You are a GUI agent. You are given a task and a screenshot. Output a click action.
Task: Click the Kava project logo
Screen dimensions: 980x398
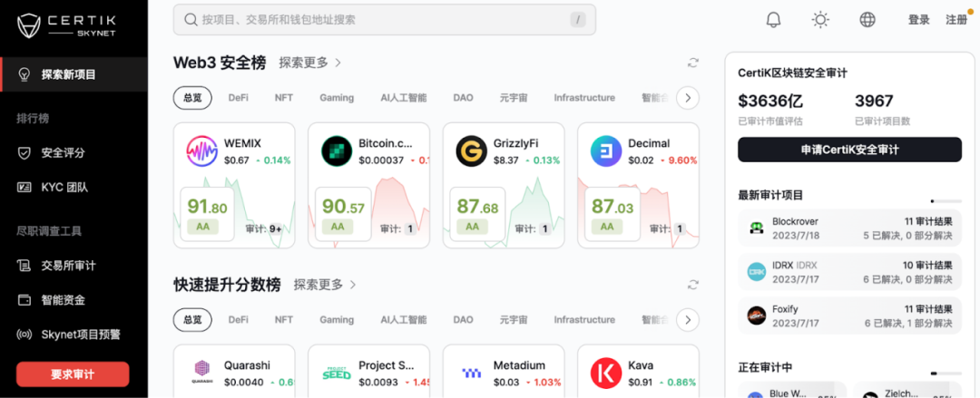point(605,373)
